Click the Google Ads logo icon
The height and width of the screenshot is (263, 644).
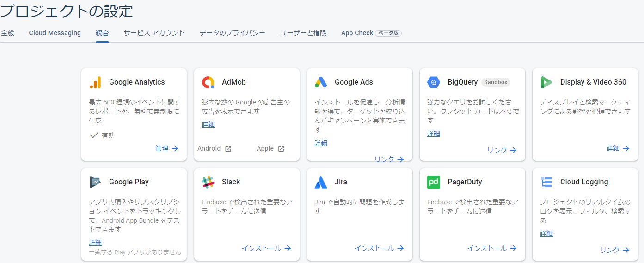tap(321, 82)
